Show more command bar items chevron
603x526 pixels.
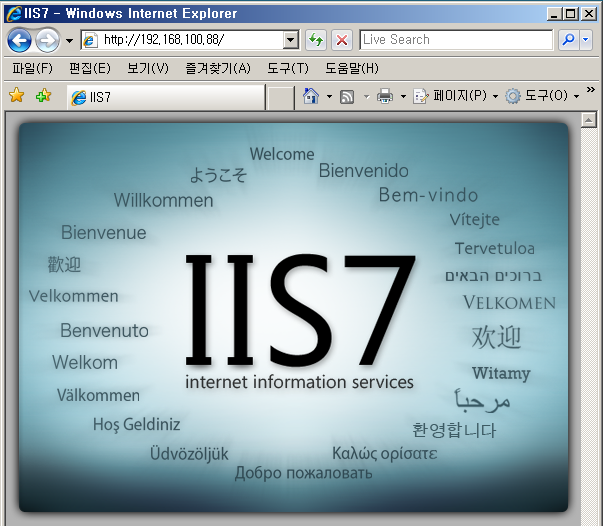tap(591, 90)
